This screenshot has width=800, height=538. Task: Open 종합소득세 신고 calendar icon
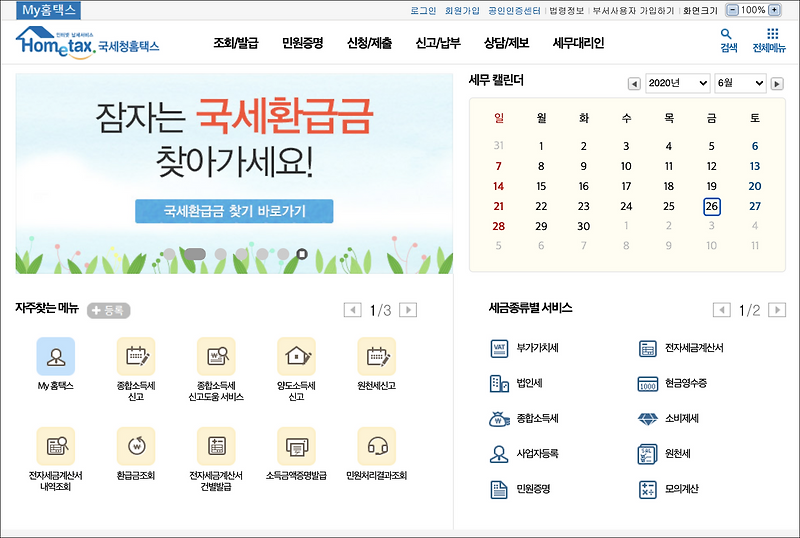pyautogui.click(x=136, y=356)
